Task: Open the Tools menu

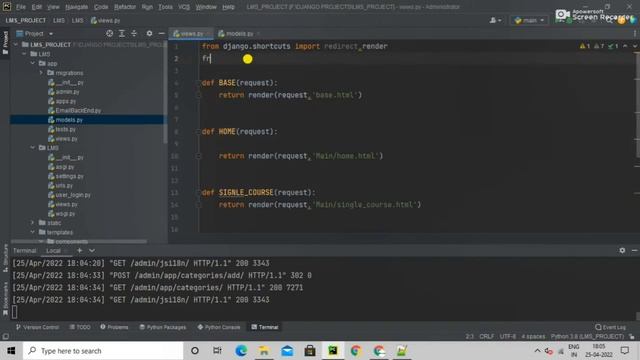Action: (165, 7)
